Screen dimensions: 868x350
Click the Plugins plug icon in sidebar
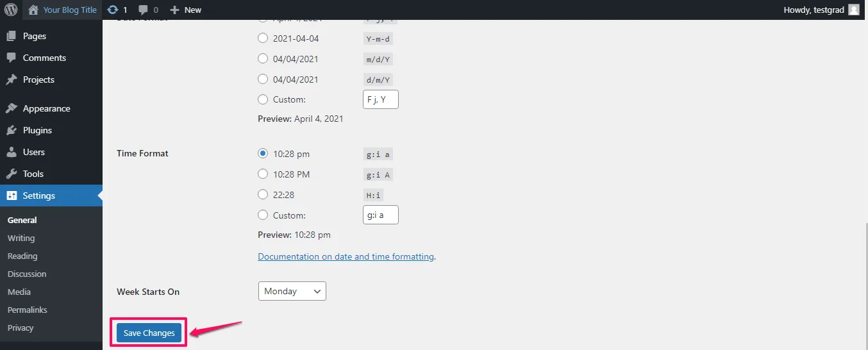(x=12, y=130)
